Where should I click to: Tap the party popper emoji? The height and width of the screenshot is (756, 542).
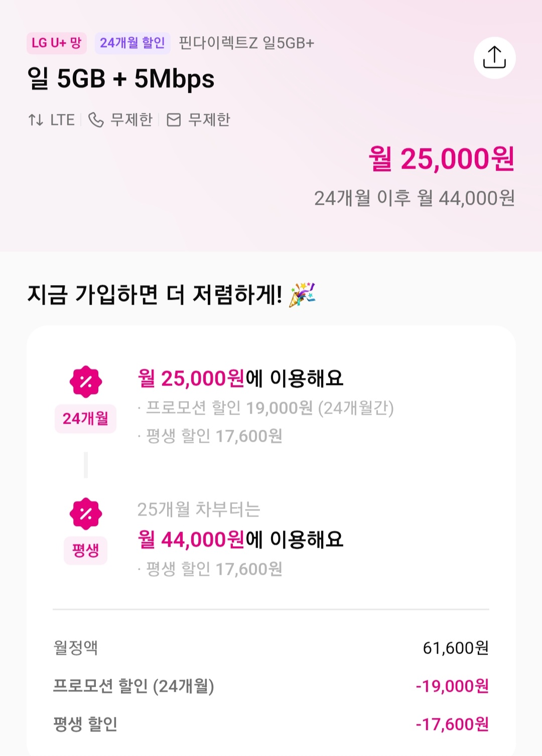click(302, 294)
